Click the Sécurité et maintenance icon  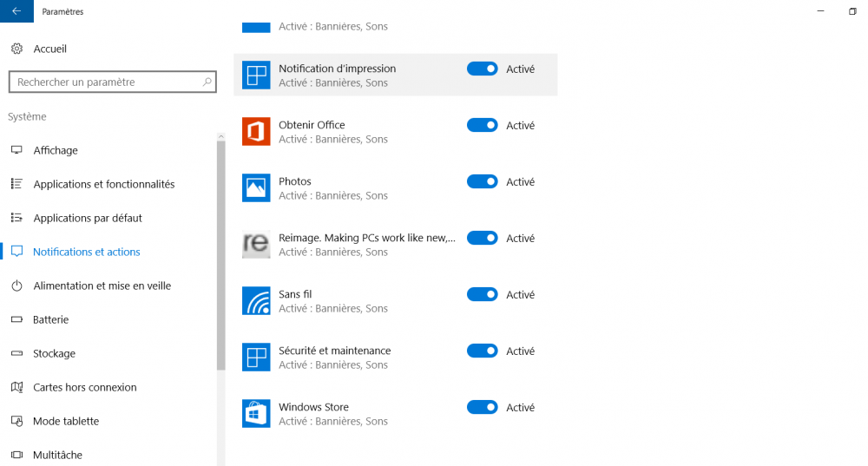(x=256, y=357)
